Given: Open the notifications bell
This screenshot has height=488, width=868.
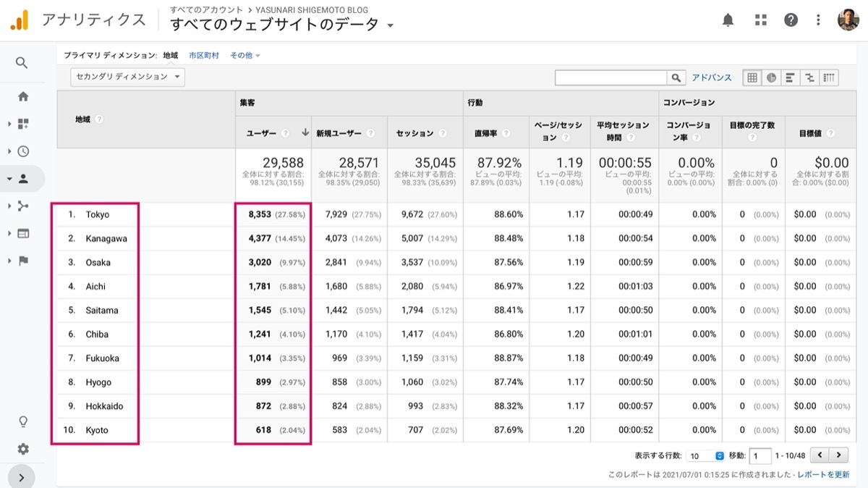Looking at the screenshot, I should [x=728, y=20].
